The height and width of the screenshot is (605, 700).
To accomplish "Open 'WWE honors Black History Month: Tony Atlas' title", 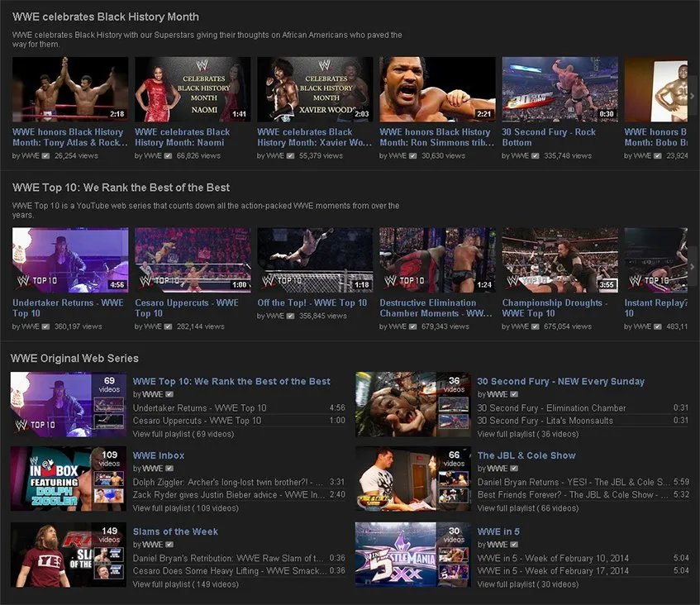I will [70, 137].
